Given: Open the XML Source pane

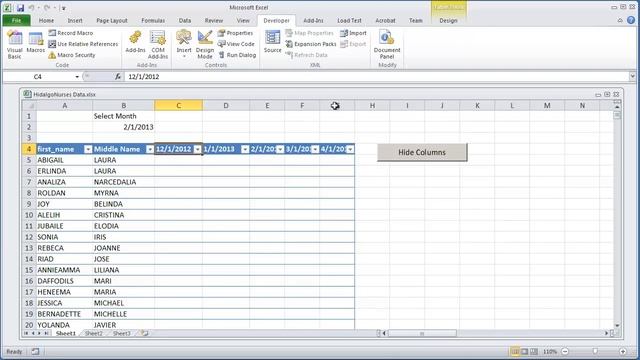Looking at the screenshot, I should 272,42.
